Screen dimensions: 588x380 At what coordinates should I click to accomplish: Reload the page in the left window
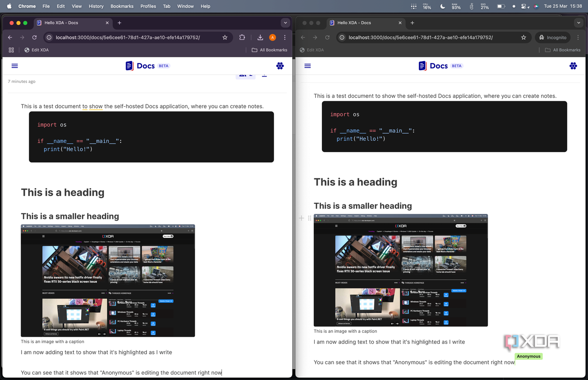point(34,37)
